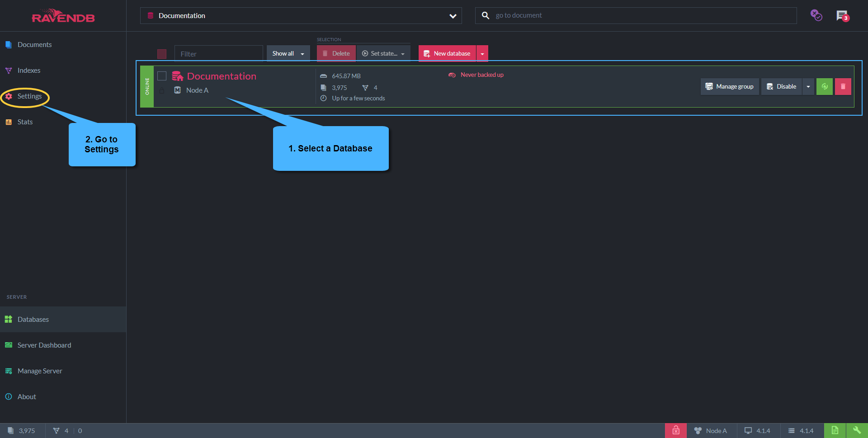Click the red trash icon for Documentation

point(843,86)
